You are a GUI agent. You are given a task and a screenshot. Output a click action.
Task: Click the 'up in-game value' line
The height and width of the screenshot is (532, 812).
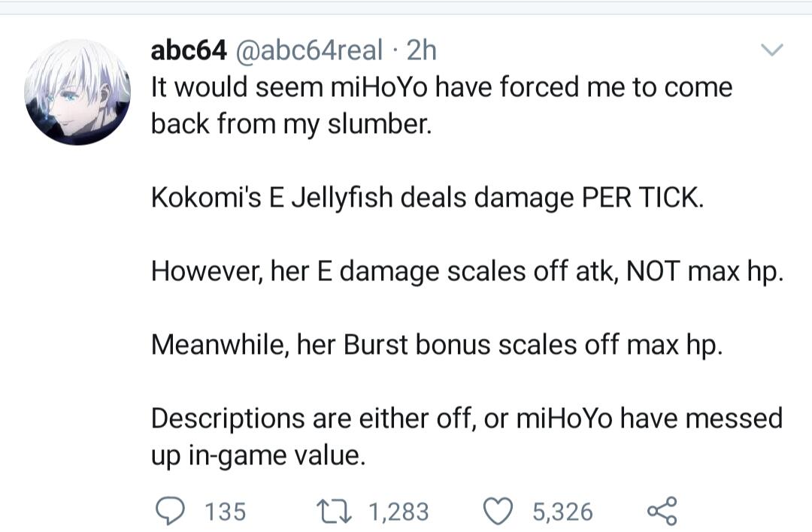click(259, 456)
